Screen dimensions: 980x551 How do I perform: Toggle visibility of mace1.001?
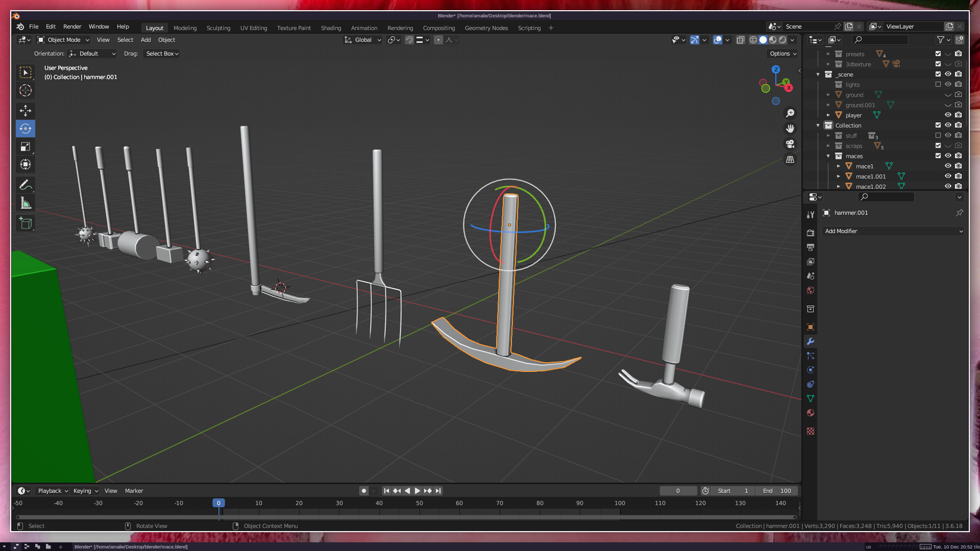click(x=948, y=177)
